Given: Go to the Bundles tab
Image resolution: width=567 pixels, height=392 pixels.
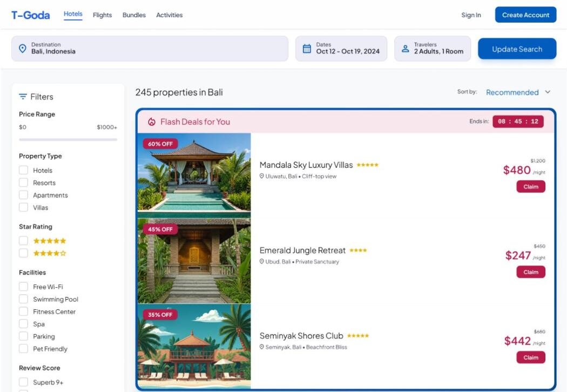Looking at the screenshot, I should tap(134, 15).
